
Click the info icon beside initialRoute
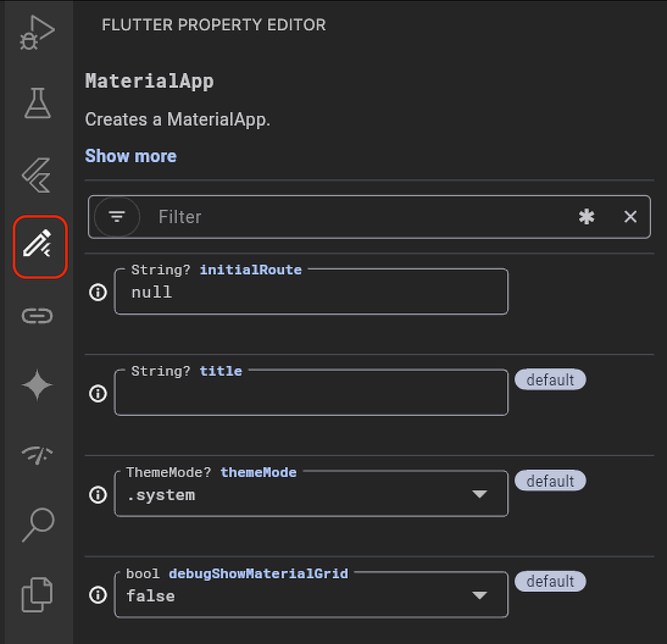pyautogui.click(x=98, y=293)
